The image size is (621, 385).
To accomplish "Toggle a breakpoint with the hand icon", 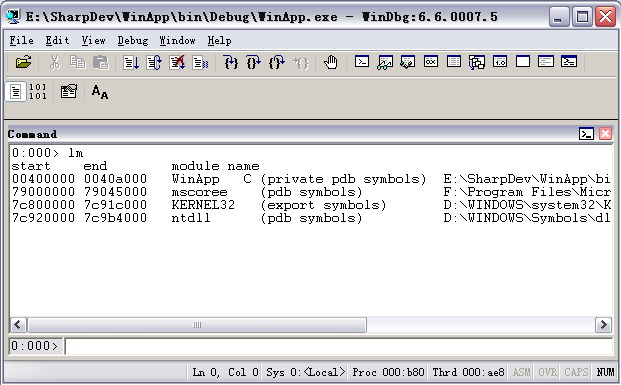I will click(330, 62).
